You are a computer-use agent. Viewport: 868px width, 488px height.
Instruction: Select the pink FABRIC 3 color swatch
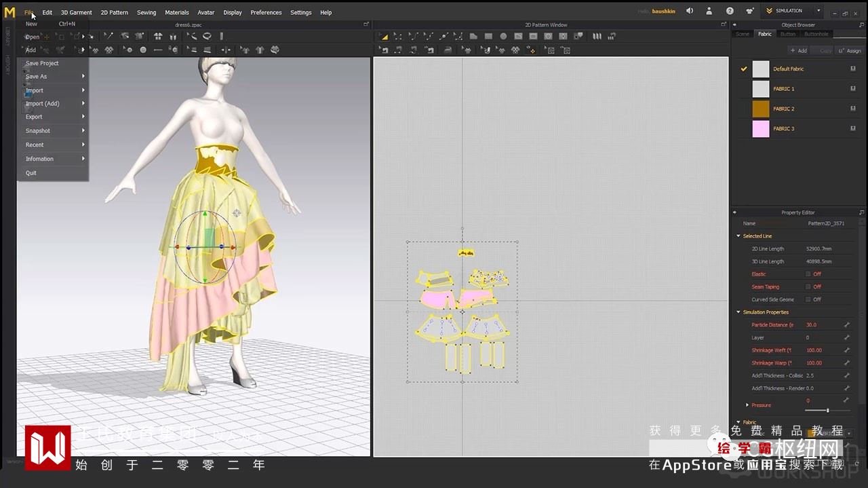[x=761, y=128]
